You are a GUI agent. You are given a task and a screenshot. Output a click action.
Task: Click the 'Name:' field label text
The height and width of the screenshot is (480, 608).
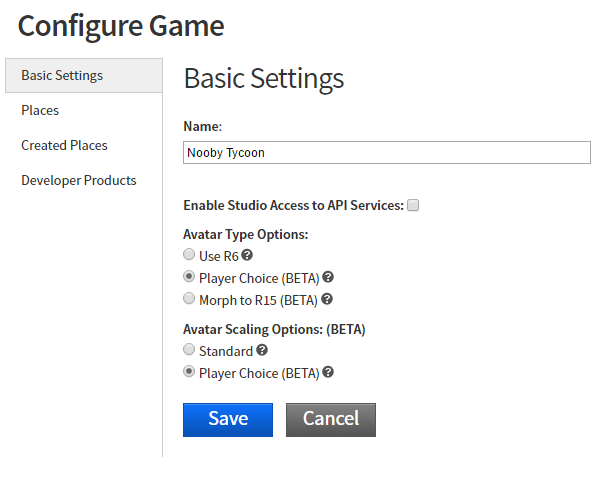202,126
